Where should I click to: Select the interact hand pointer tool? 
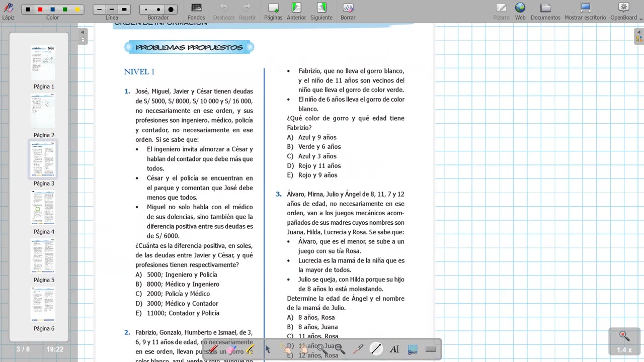click(285, 349)
